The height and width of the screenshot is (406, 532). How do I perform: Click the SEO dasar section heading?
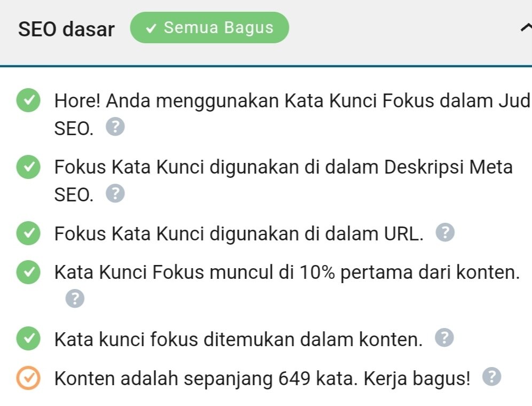coord(66,29)
